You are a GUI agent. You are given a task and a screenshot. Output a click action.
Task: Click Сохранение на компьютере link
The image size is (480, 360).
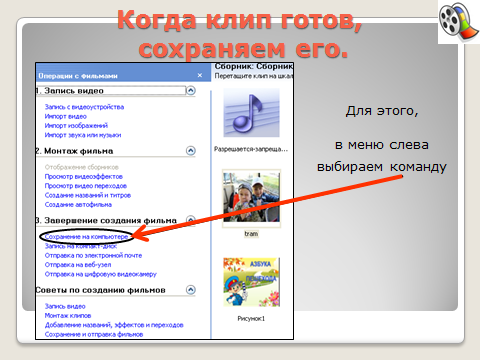[x=86, y=237]
